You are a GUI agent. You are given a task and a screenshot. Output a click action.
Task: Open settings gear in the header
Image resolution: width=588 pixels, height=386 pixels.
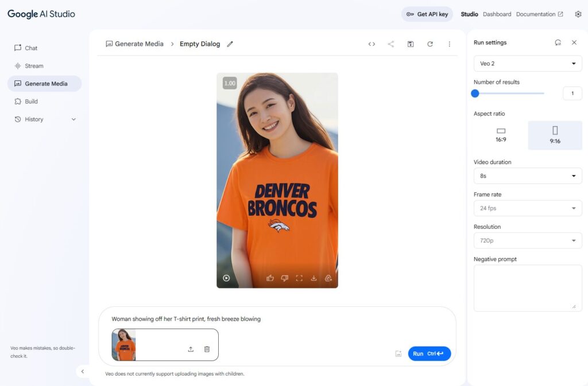(x=578, y=14)
